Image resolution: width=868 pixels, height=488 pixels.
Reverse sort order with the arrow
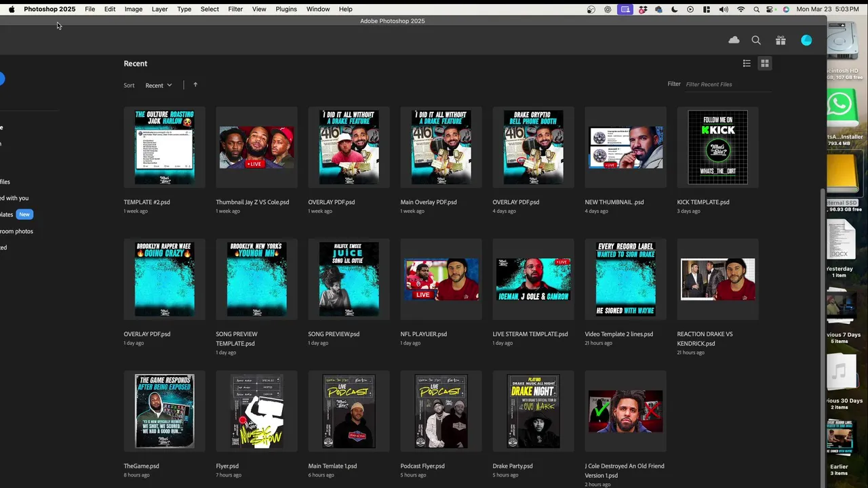click(x=195, y=85)
